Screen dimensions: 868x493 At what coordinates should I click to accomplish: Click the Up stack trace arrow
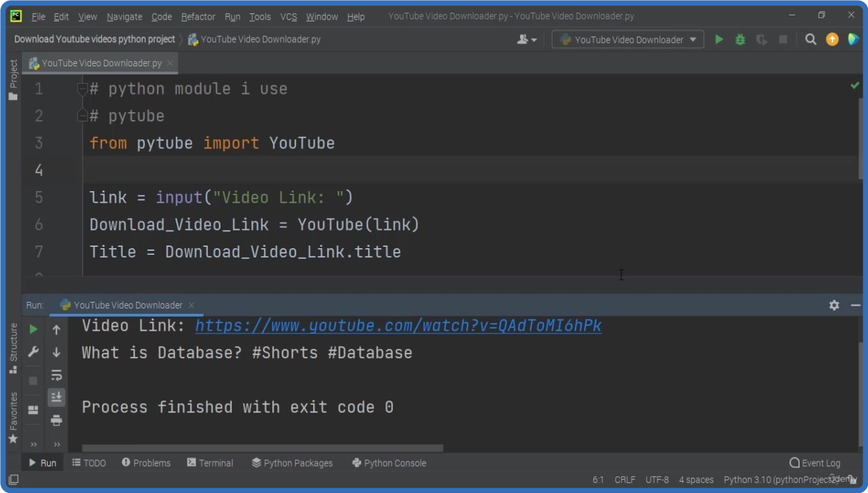[x=56, y=329]
